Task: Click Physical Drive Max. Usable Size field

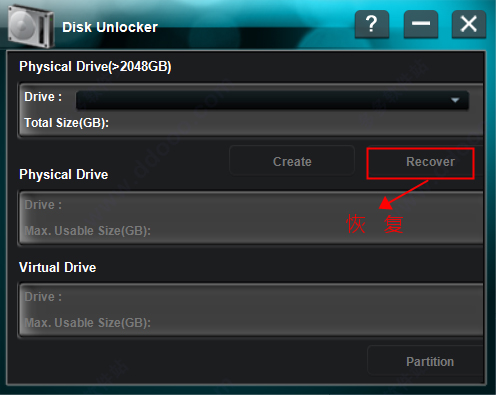Action: (x=87, y=231)
